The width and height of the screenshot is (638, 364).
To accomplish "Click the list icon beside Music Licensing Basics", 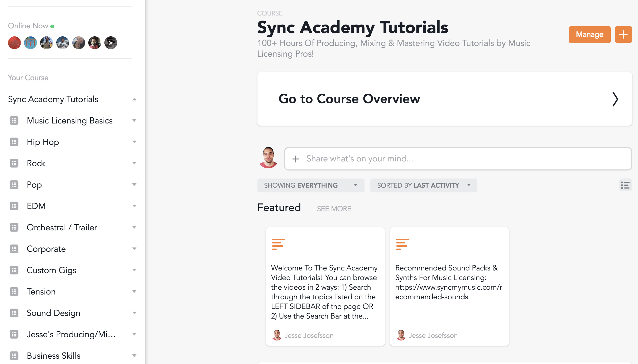I will coord(14,121).
